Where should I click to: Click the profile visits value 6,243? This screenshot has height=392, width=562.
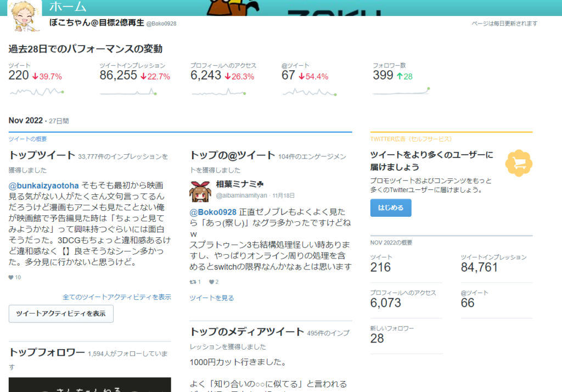click(x=206, y=75)
